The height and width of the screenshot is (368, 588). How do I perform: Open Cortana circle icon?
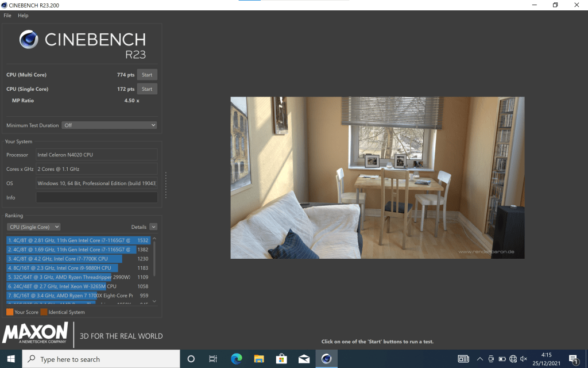pyautogui.click(x=191, y=359)
